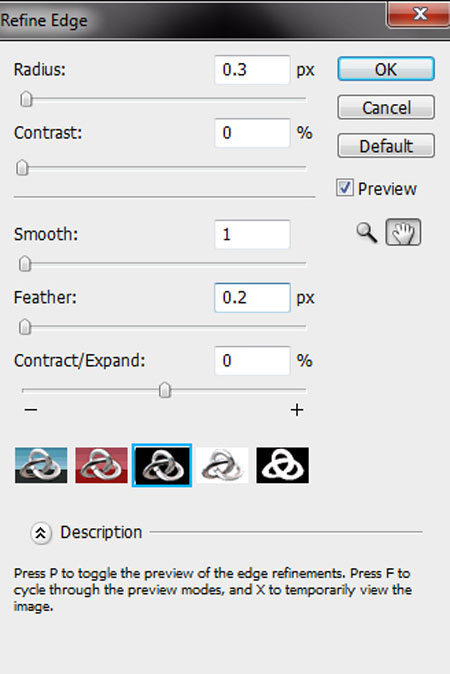Viewport: 450px width, 674px height.
Task: Select the Hand tool
Action: (x=403, y=233)
